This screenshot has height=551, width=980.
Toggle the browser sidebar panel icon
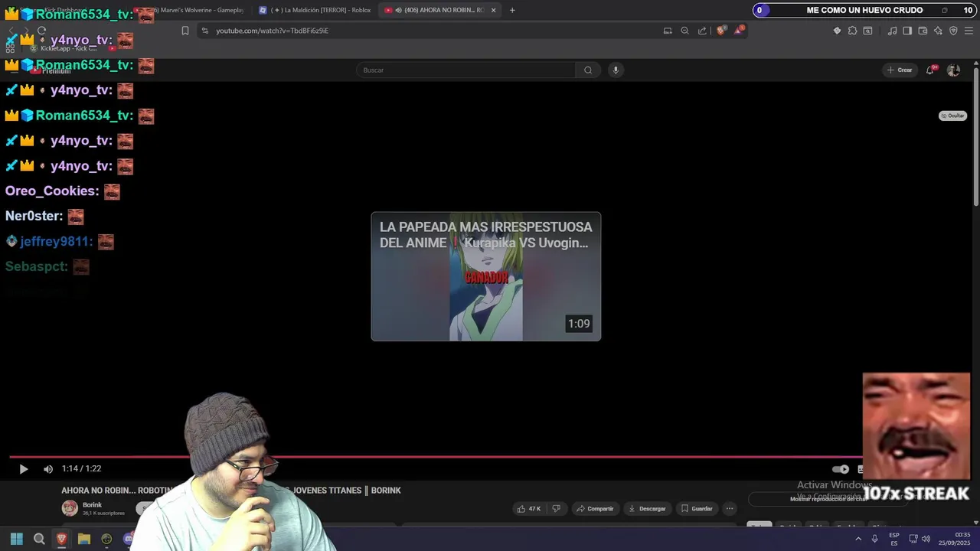907,31
